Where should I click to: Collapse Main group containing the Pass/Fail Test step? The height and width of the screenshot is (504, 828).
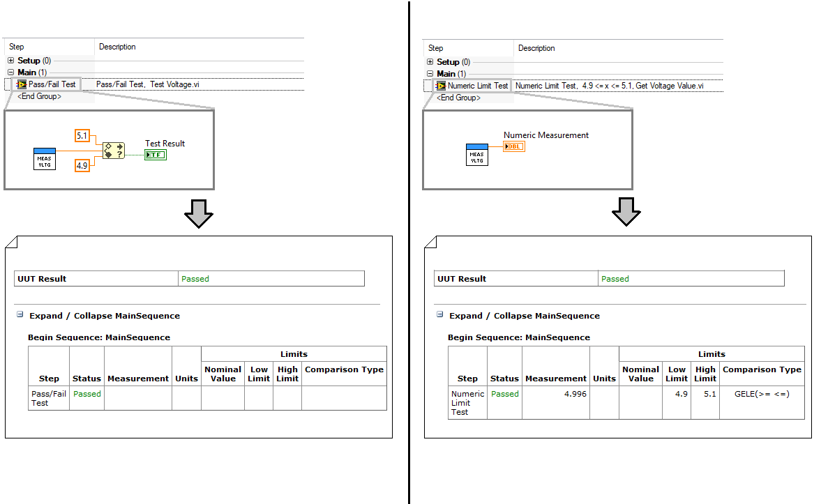[x=11, y=72]
